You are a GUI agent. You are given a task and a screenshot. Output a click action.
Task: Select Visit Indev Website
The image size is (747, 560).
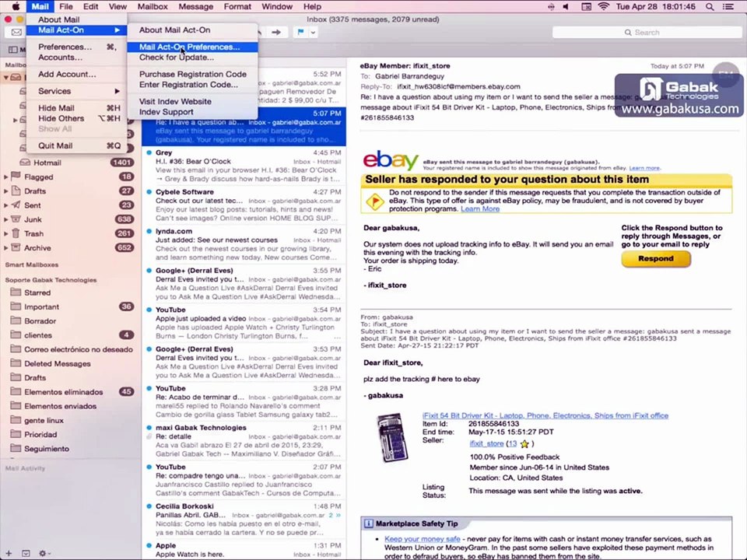pos(192,101)
